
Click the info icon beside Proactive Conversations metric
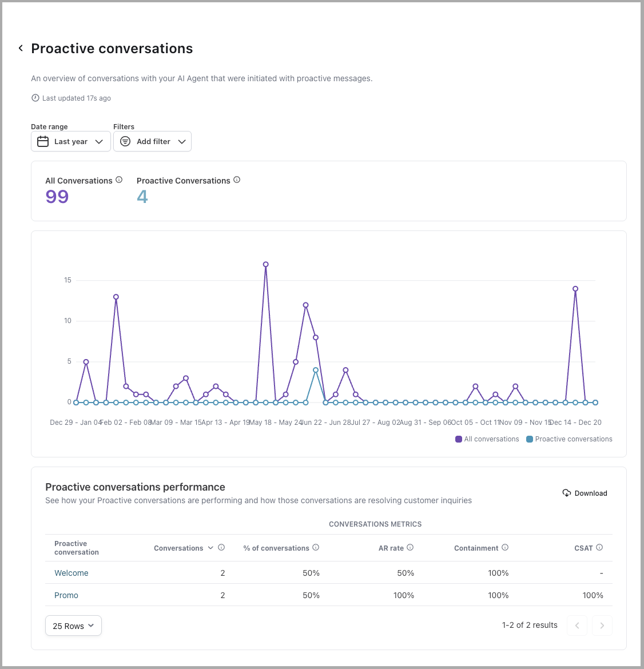[x=237, y=180]
